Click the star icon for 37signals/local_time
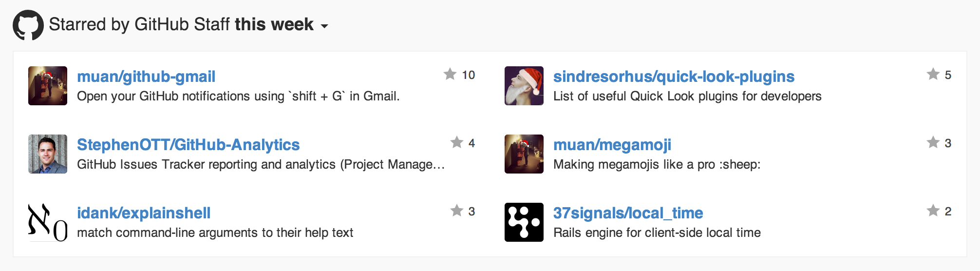 (x=933, y=211)
